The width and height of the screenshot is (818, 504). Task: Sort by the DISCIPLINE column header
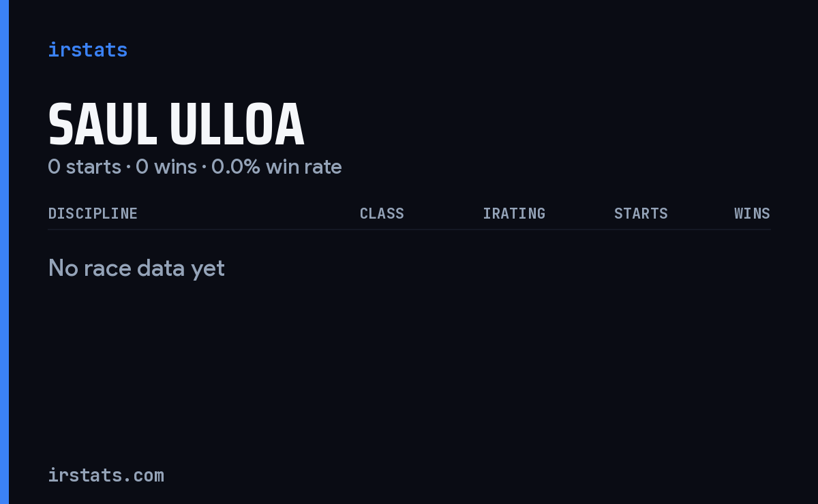coord(93,213)
